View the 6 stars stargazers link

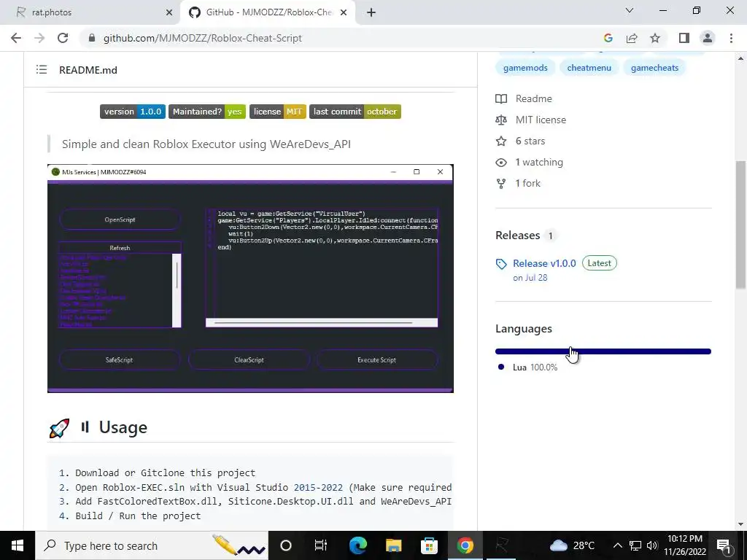[530, 141]
